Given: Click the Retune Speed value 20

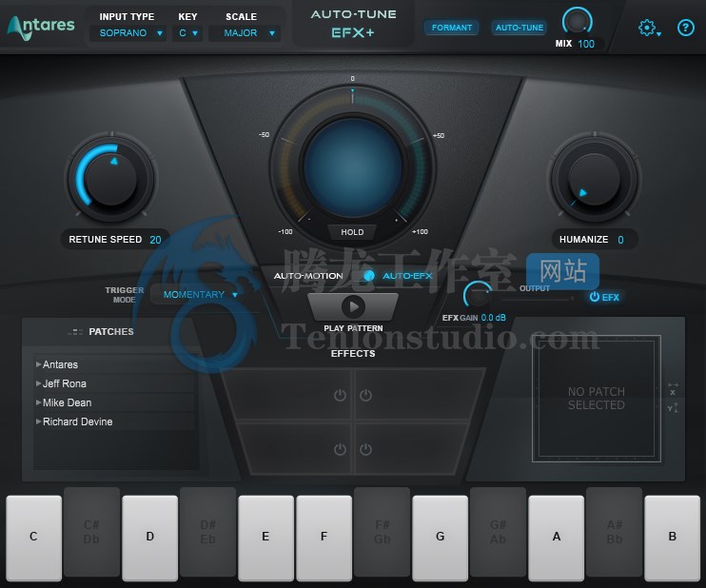Looking at the screenshot, I should point(155,240).
